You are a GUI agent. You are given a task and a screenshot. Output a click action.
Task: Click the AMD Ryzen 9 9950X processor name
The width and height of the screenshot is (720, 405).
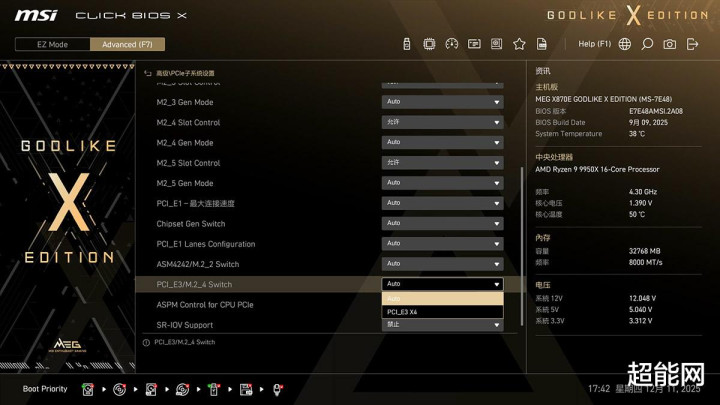pos(597,169)
